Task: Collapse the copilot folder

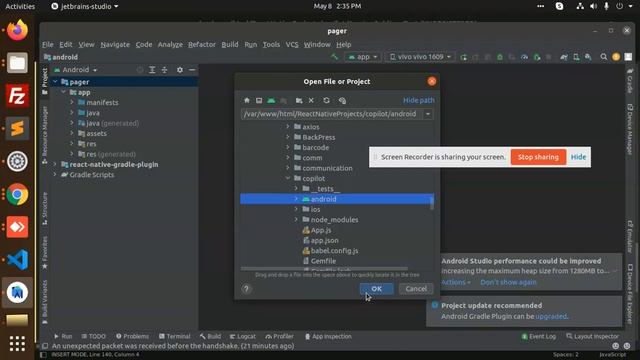Action: tap(288, 178)
